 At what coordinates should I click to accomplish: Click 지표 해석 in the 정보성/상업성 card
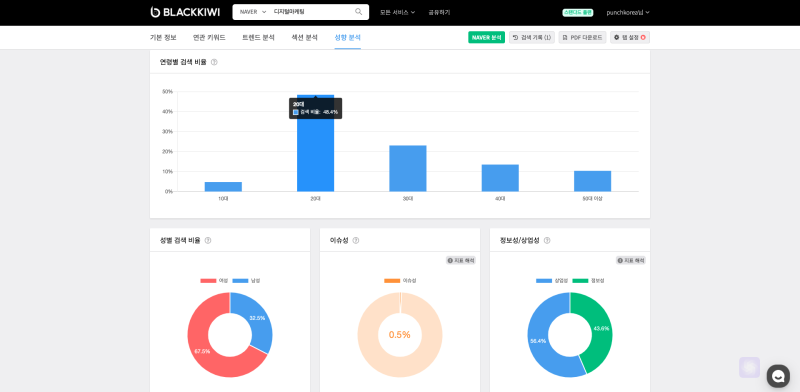tap(631, 260)
